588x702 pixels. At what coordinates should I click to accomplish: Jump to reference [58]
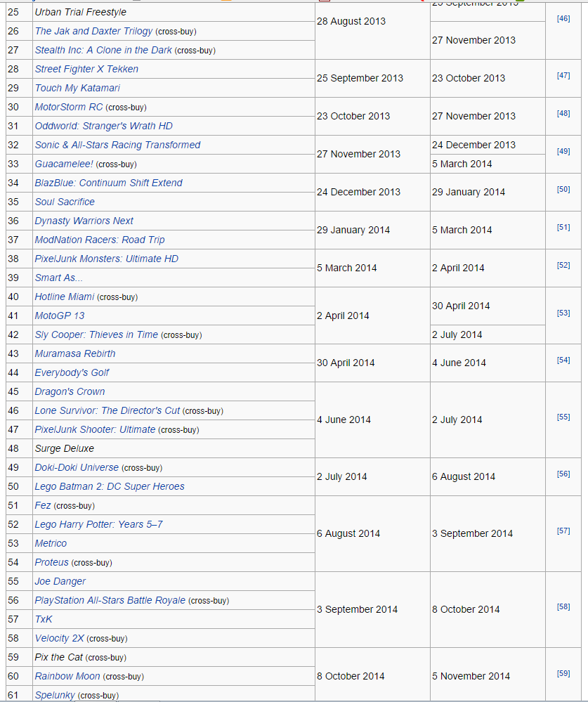pos(563,607)
